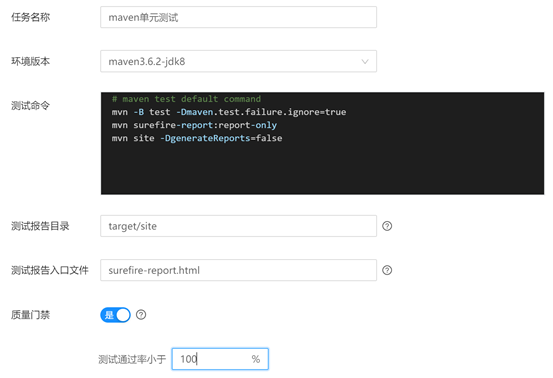
Task: Click the 测试通过率小于 label
Action: pos(132,359)
